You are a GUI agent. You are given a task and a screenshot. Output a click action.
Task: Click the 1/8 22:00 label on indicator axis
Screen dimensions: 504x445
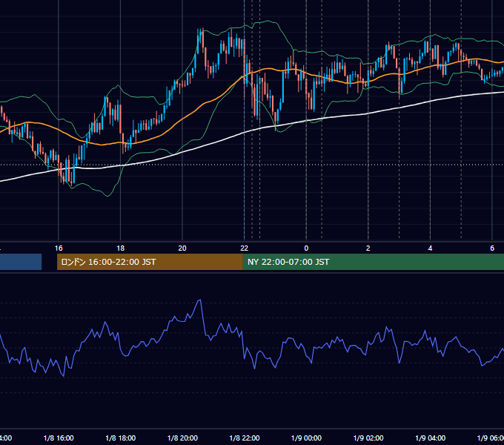click(245, 438)
